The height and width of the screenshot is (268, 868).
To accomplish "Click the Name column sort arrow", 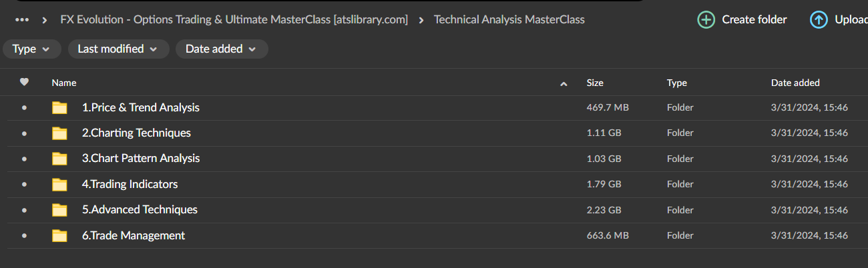I will coord(564,83).
